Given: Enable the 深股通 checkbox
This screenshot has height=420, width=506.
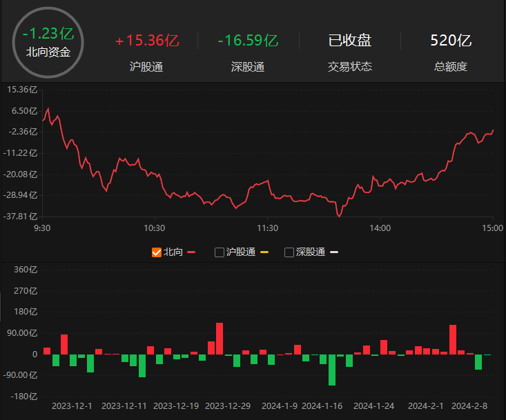Looking at the screenshot, I should (x=289, y=252).
